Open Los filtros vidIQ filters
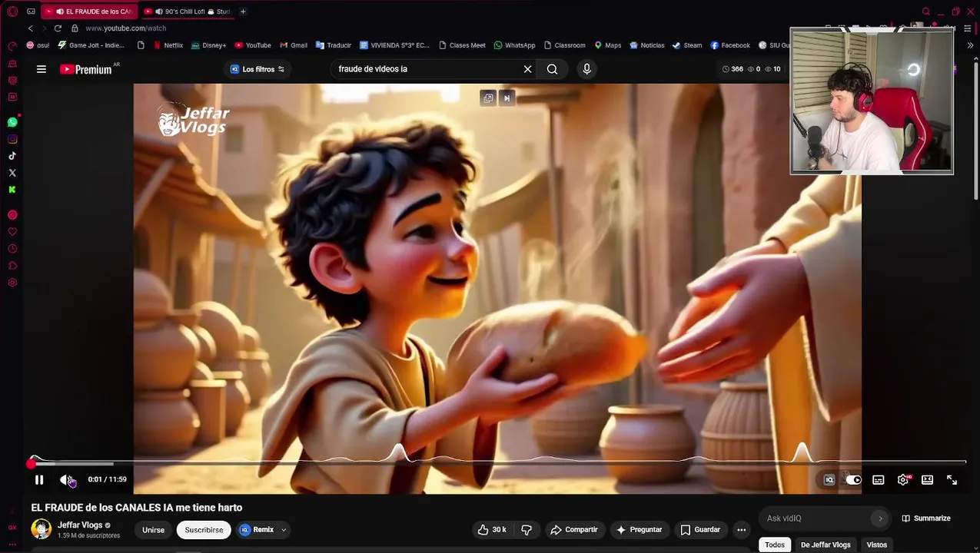980x553 pixels. [257, 69]
